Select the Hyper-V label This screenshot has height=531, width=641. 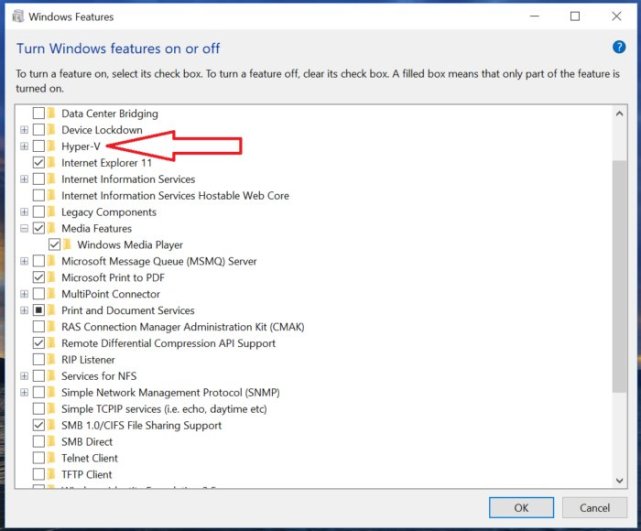tap(81, 146)
